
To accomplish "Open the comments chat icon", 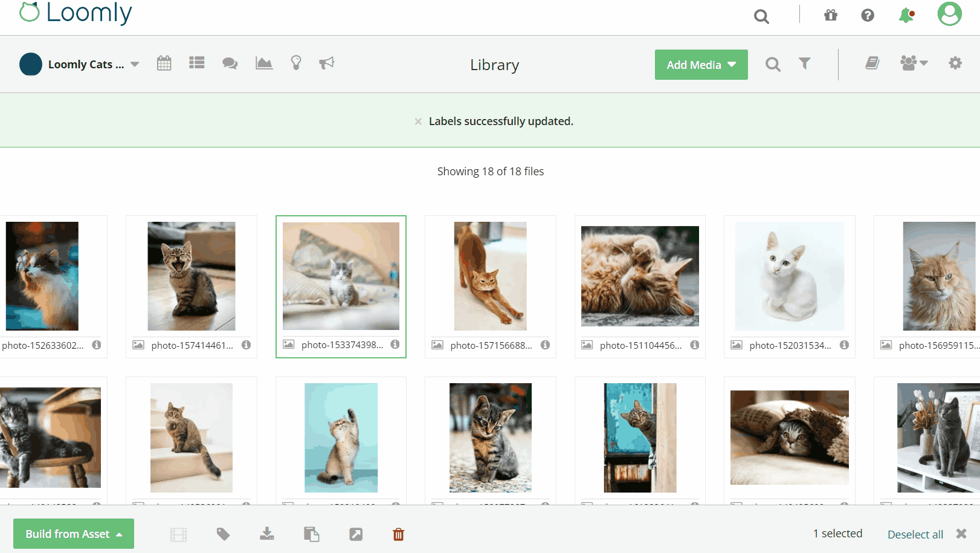I will 230,63.
